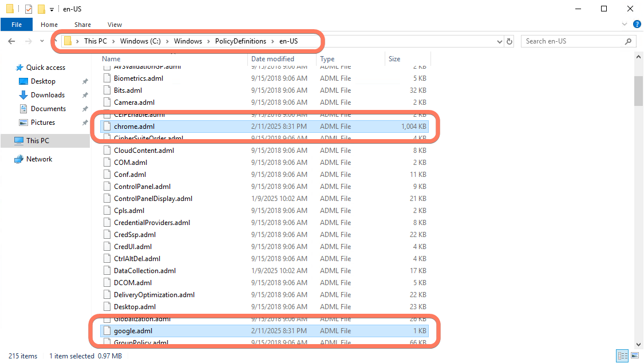
Task: Click the vertical scrollbar thumb
Action: [x=638, y=90]
